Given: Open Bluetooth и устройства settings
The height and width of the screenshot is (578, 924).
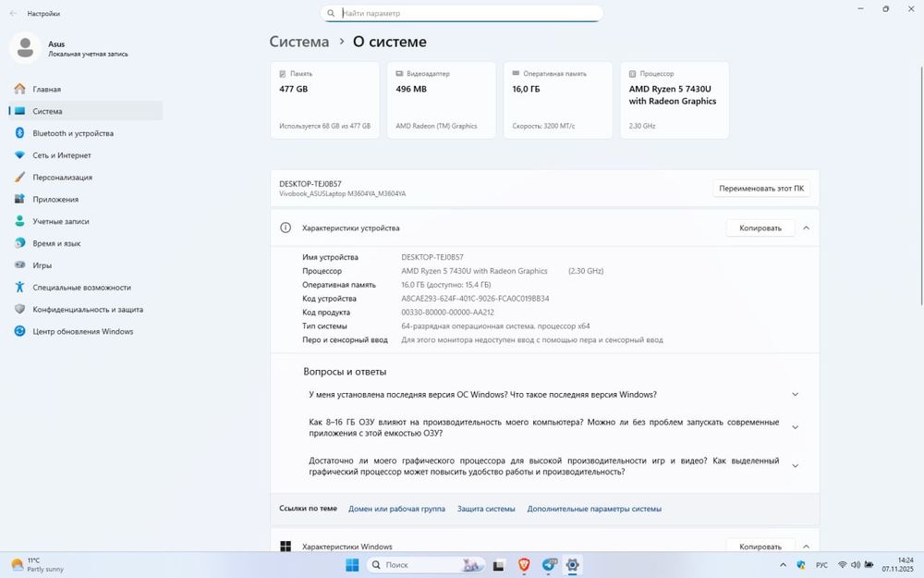Looking at the screenshot, I should click(85, 133).
